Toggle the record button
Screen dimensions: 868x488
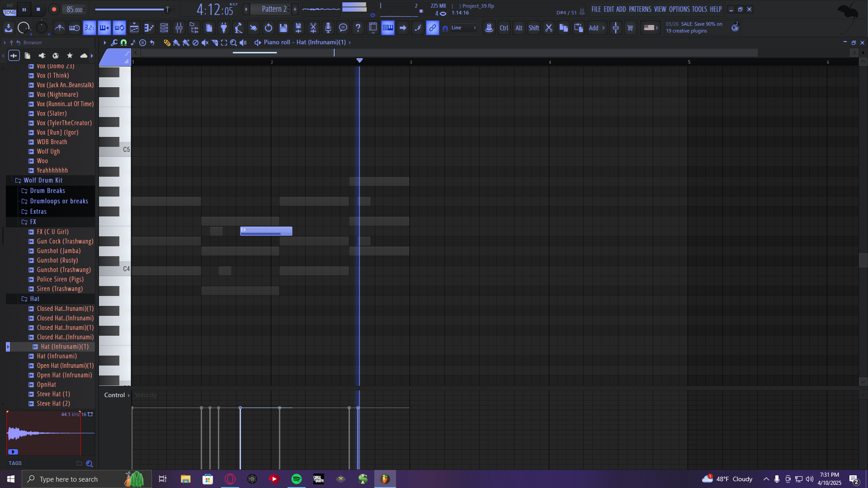tap(54, 9)
